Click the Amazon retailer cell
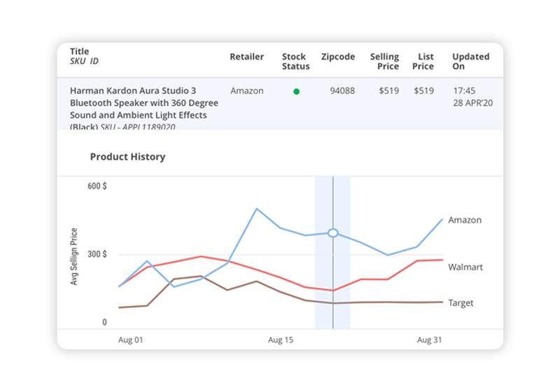Screen dimensions: 560x392 pyautogui.click(x=247, y=91)
